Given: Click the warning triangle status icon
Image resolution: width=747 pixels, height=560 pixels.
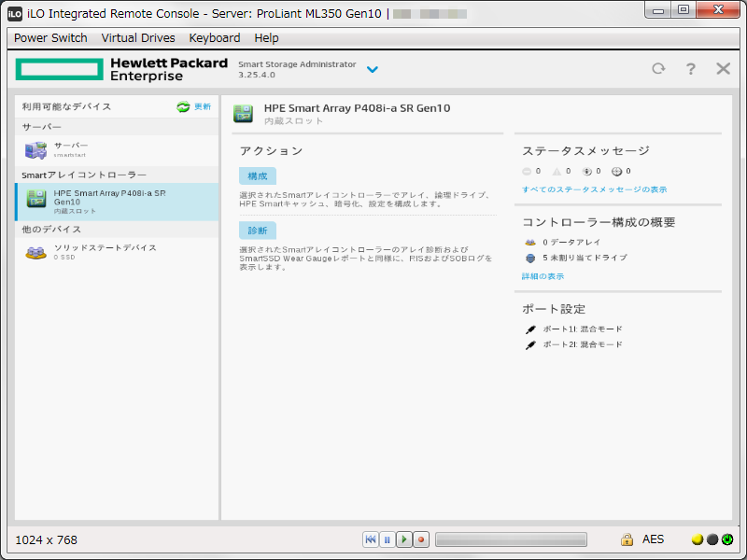Looking at the screenshot, I should 557,172.
